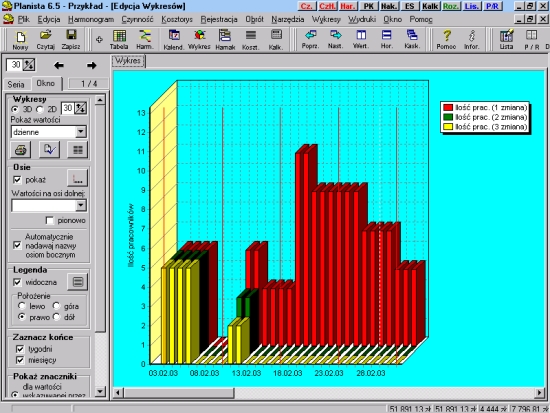The width and height of the screenshot is (550, 413).
Task: Open a file with the Czytaj icon
Action: (x=46, y=40)
